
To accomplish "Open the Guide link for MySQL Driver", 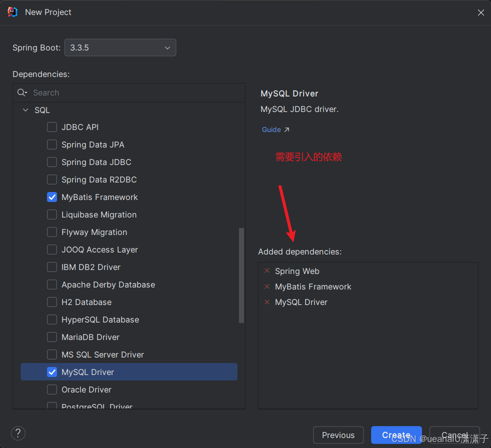I will (271, 129).
